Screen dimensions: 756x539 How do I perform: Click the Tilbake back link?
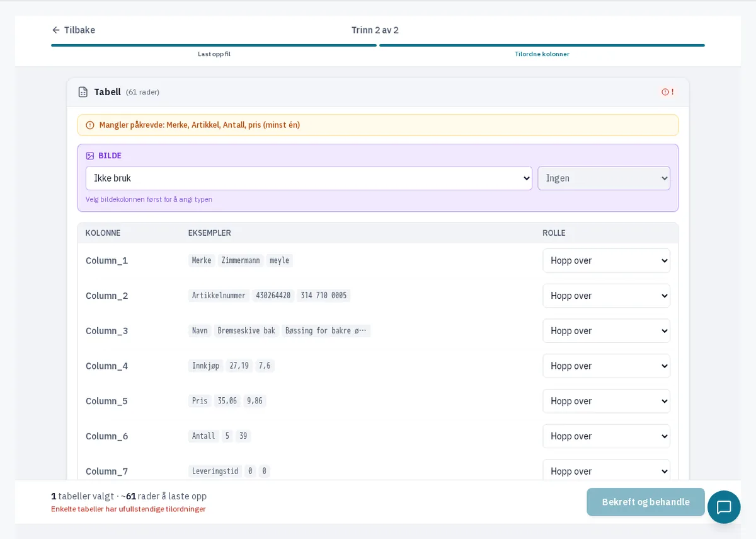(73, 30)
